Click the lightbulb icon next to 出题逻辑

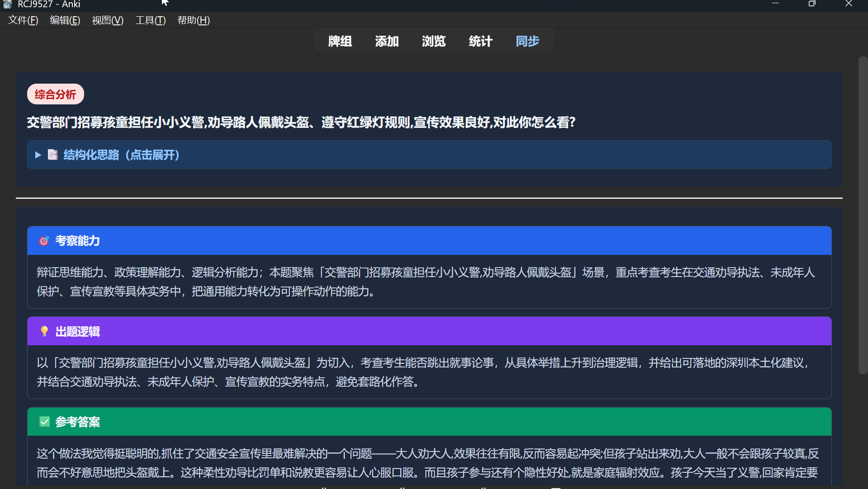44,331
